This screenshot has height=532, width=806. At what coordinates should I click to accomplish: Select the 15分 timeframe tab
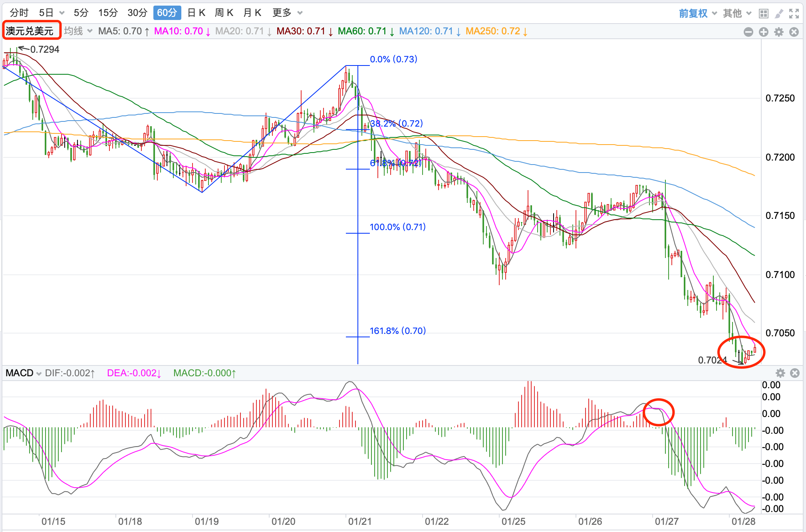coord(108,13)
